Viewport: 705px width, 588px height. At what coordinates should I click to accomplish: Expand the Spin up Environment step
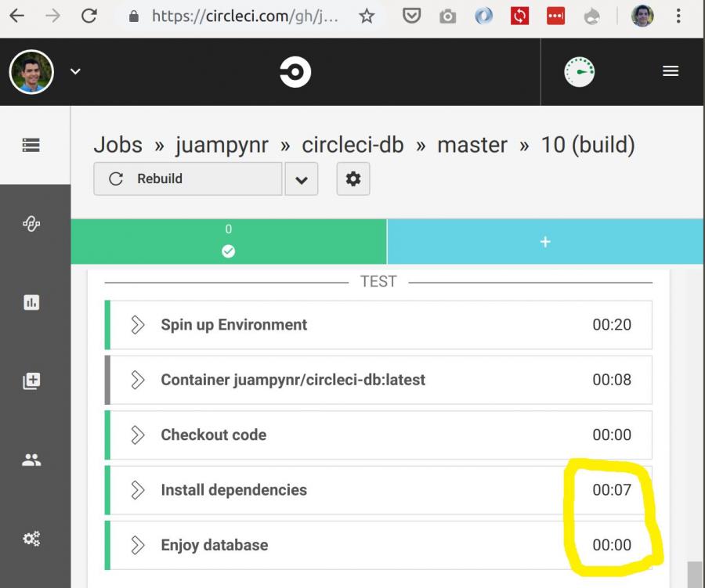point(378,325)
